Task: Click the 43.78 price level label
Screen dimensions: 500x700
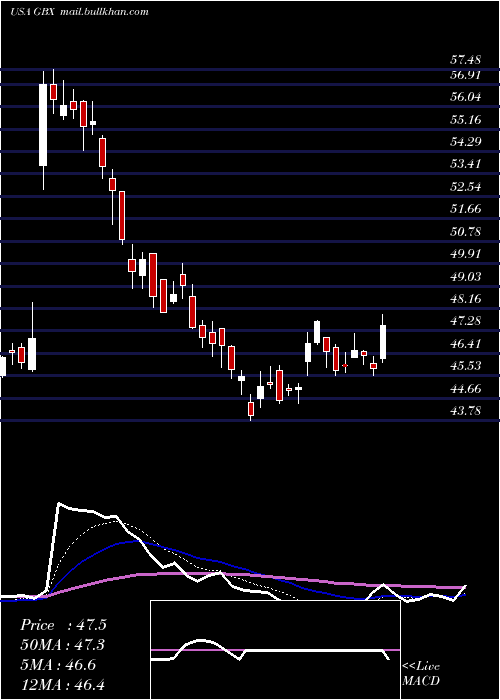Action: pos(465,410)
